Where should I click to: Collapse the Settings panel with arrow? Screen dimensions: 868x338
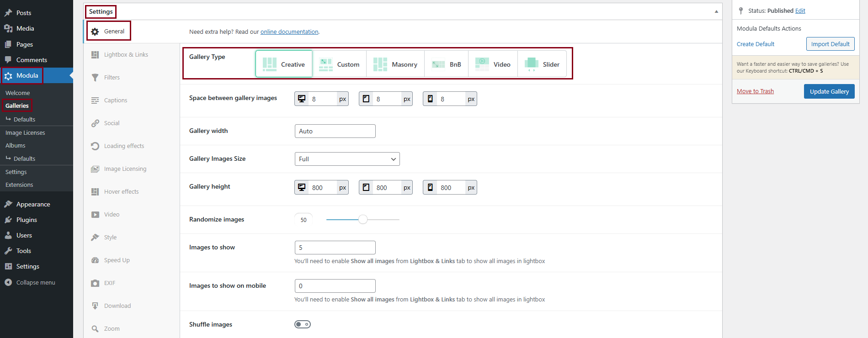tap(716, 11)
